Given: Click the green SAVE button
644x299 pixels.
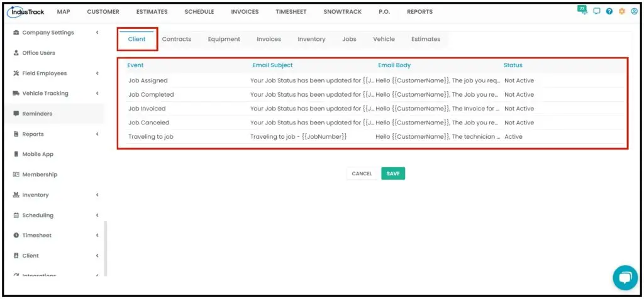Looking at the screenshot, I should coord(393,173).
